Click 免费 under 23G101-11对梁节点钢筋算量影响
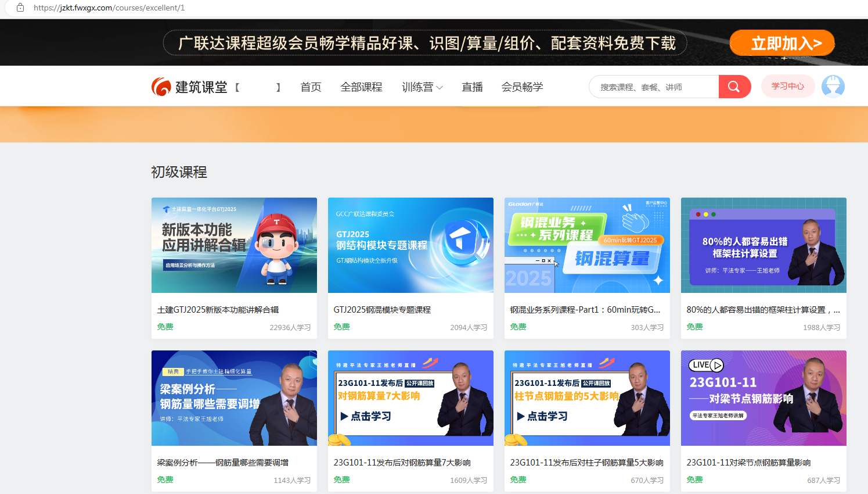The height and width of the screenshot is (494, 868). click(695, 479)
